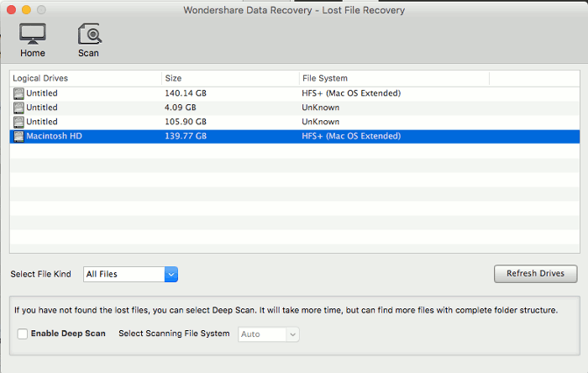Close the Wondershare Data Recovery window
Screen dimensions: 588x373
click(11, 10)
